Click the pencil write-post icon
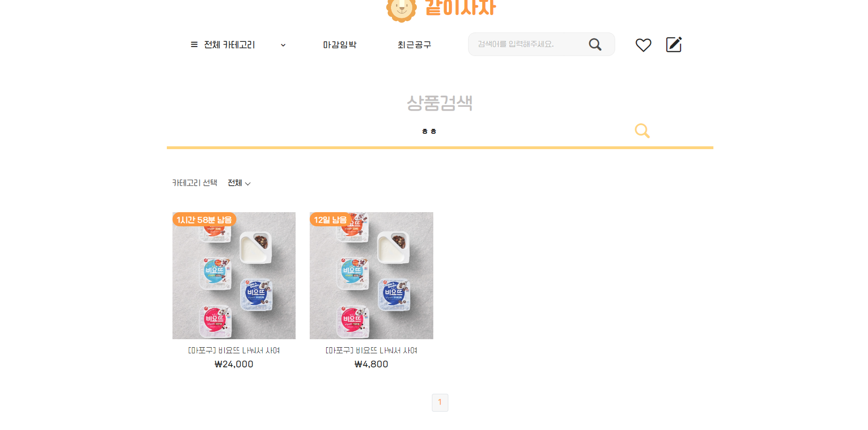The image size is (868, 430). (x=674, y=44)
